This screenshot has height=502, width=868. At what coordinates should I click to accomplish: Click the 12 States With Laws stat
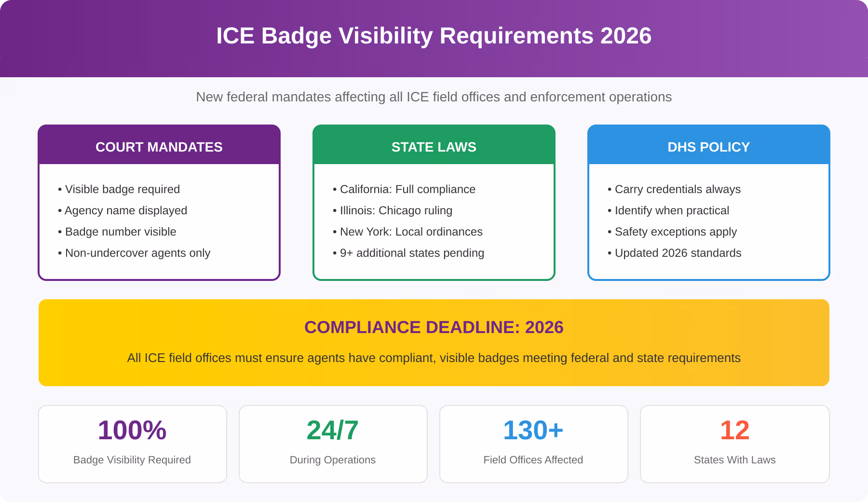point(734,444)
